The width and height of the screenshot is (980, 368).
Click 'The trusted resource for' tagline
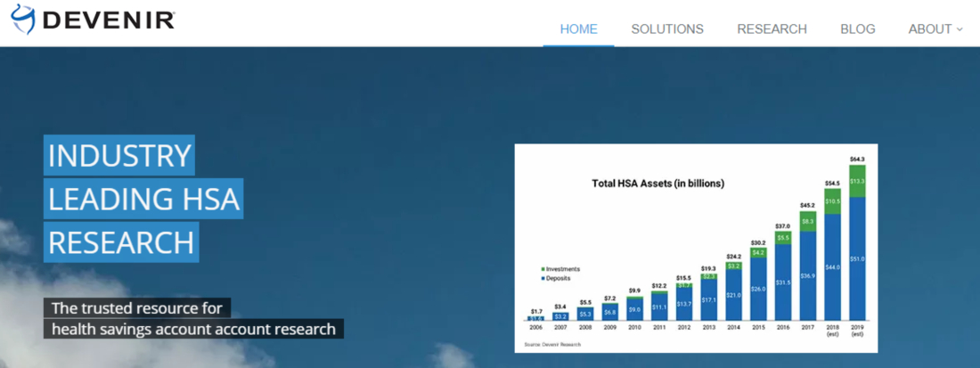coord(137,307)
